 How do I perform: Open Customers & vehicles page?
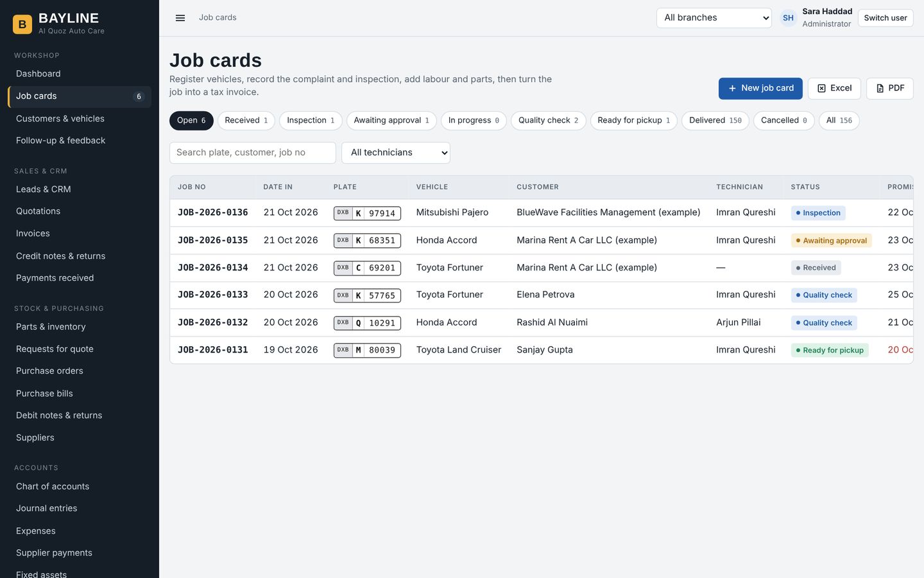pyautogui.click(x=80, y=119)
